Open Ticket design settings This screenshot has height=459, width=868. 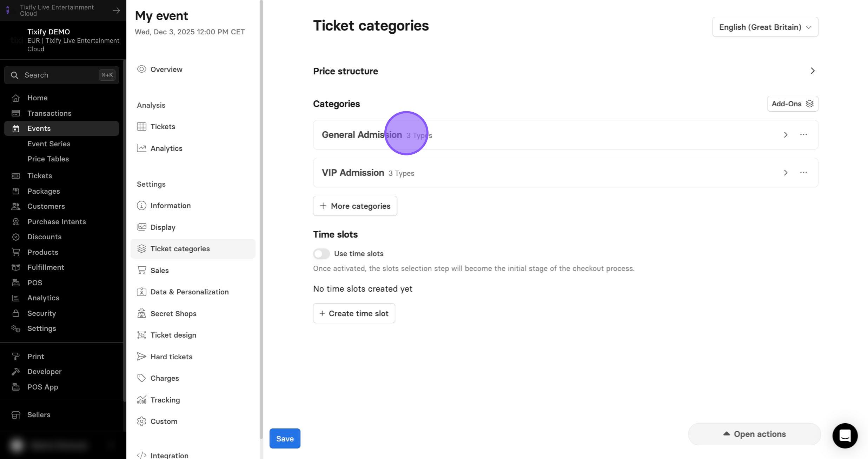point(193,335)
